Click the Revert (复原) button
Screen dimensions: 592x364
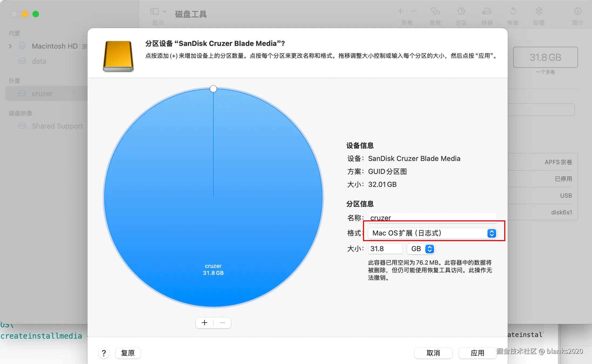[x=128, y=353]
